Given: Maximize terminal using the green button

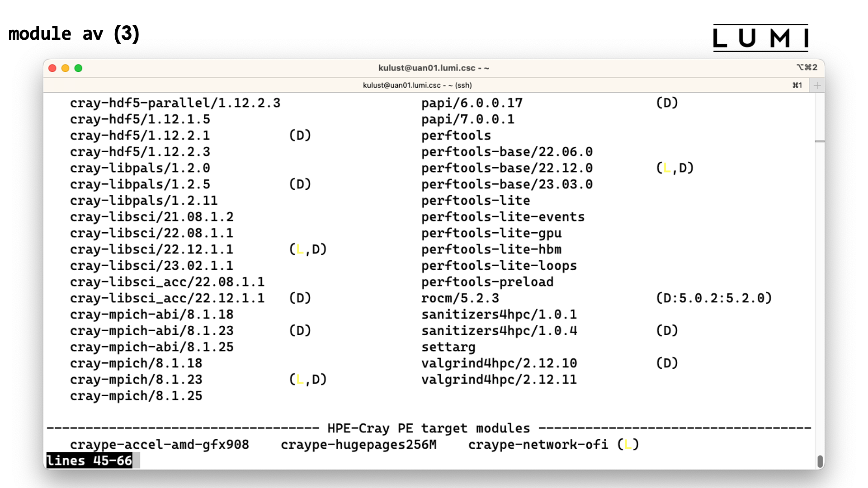Looking at the screenshot, I should point(79,68).
